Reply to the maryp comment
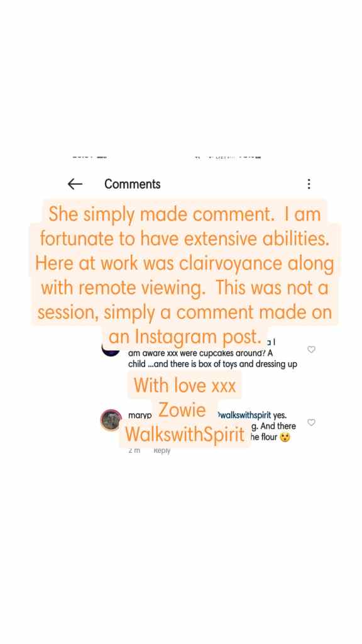 pos(162,450)
